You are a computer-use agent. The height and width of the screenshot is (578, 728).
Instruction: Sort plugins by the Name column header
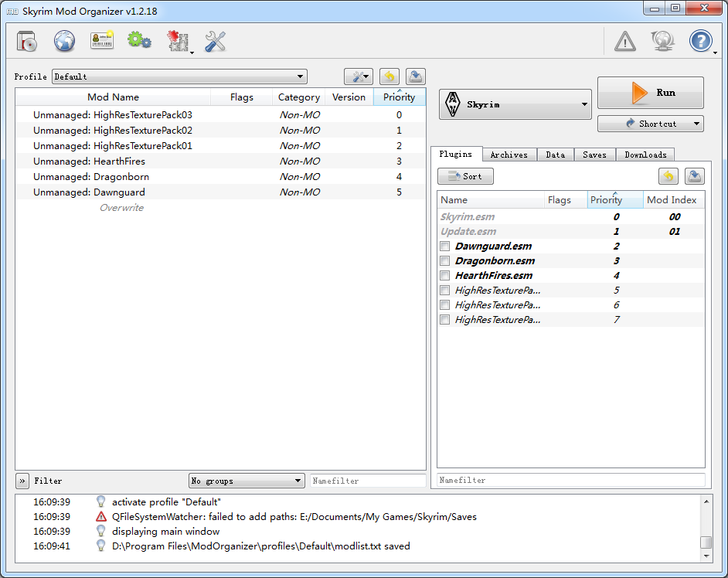[x=492, y=199]
